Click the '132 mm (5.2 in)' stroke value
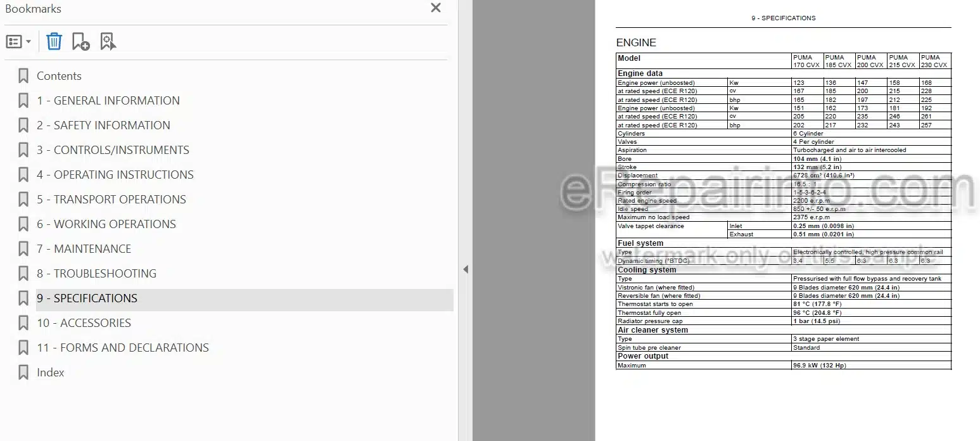Viewport: 980px width, 441px height. [x=817, y=167]
